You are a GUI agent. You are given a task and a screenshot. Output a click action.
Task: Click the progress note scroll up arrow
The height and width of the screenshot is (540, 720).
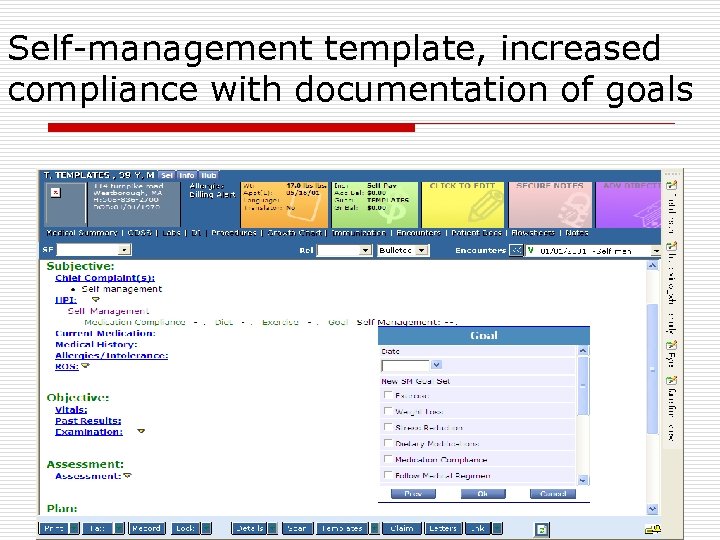652,265
